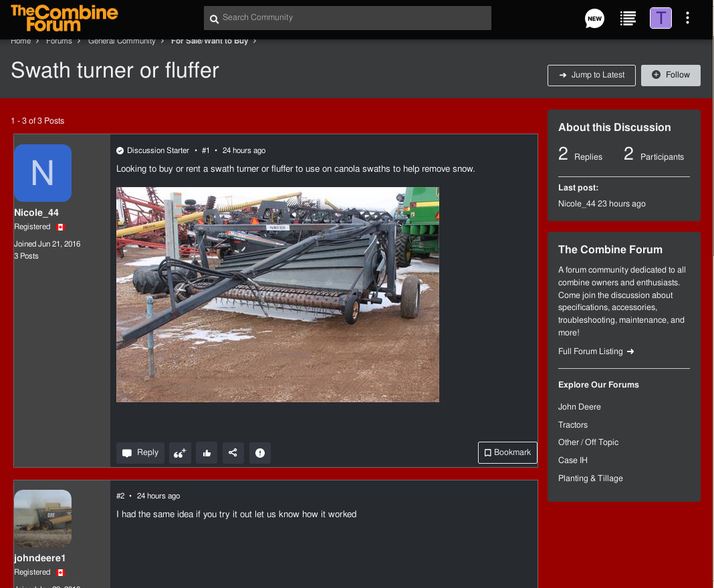714x588 pixels.
Task: Click 24 hours ago timestamp on post #1
Action: click(243, 150)
